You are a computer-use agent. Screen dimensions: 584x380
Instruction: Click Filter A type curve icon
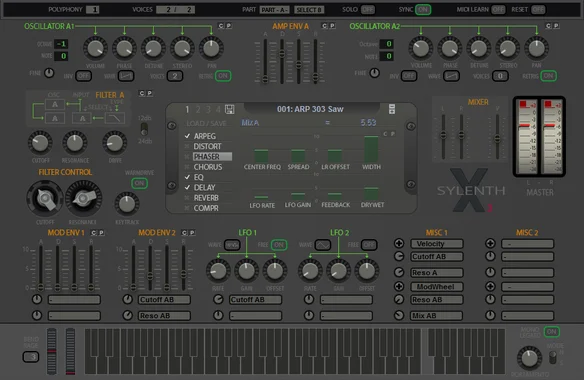click(115, 118)
